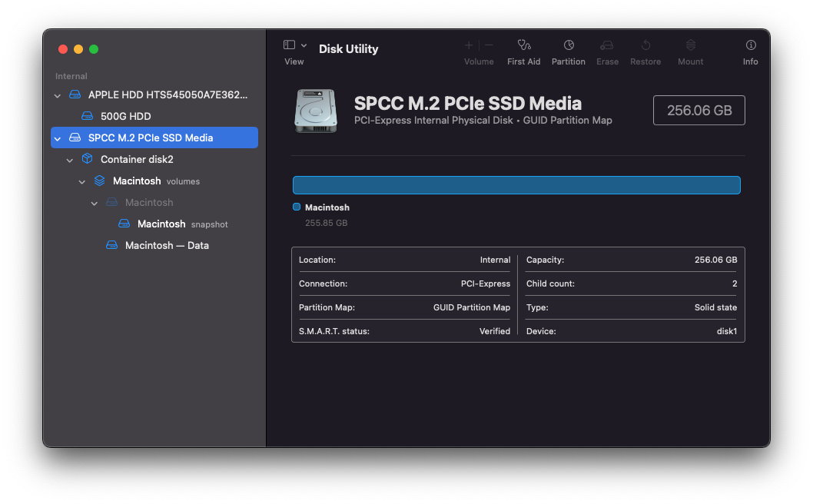This screenshot has height=504, width=813.
Task: Select the Macintosh snapshot item
Action: pyautogui.click(x=161, y=224)
